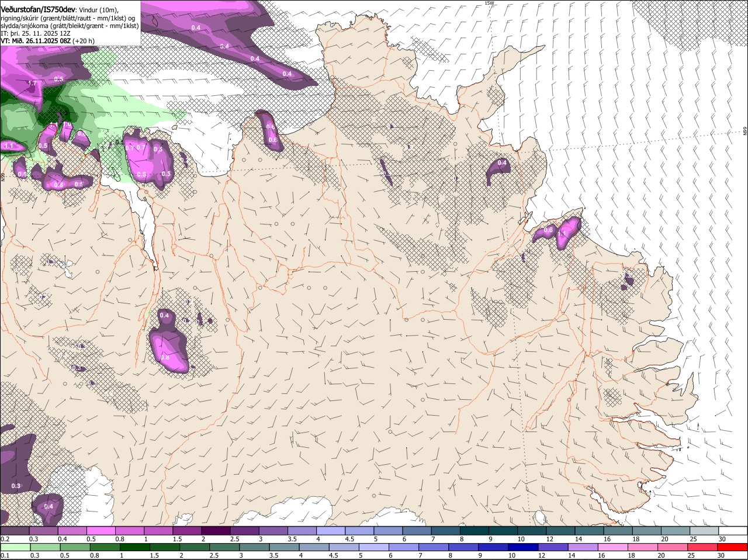
Task: Click the pale green 0.1–0.3 swatch in lower legend
Action: 15,548
